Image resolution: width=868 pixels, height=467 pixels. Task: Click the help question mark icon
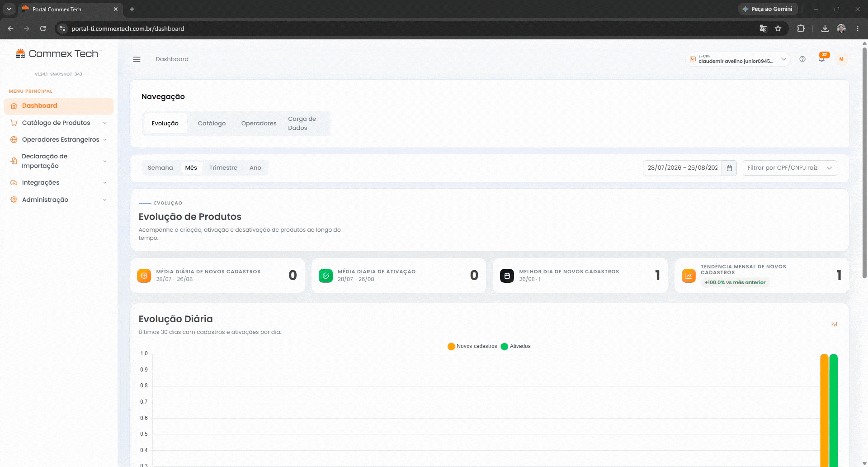pos(802,59)
